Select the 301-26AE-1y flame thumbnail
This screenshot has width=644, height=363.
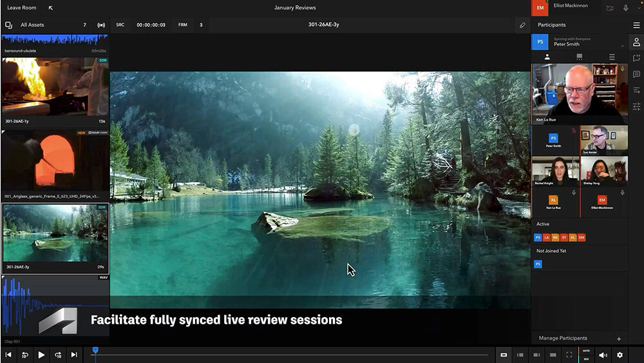tap(55, 87)
